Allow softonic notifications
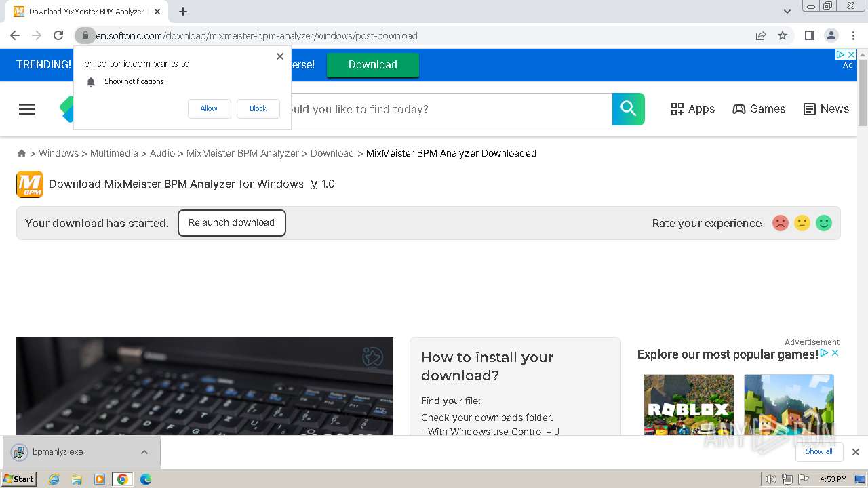This screenshot has width=868, height=488. coord(209,108)
